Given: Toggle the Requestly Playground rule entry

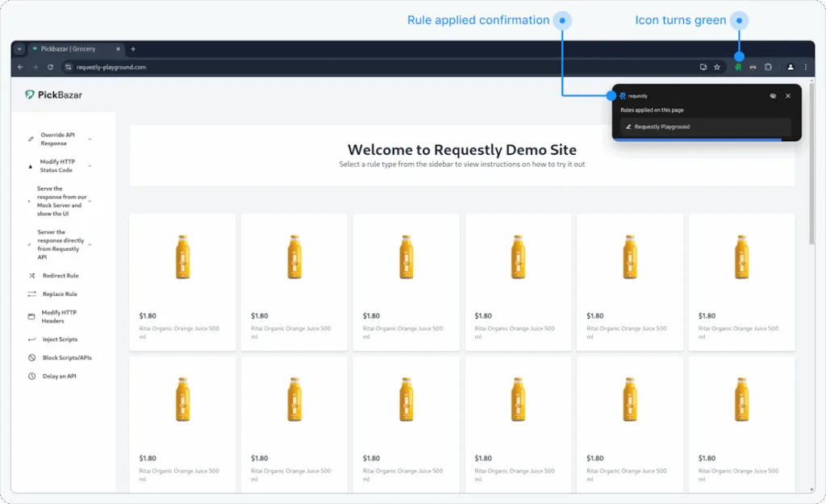Looking at the screenshot, I should point(705,127).
